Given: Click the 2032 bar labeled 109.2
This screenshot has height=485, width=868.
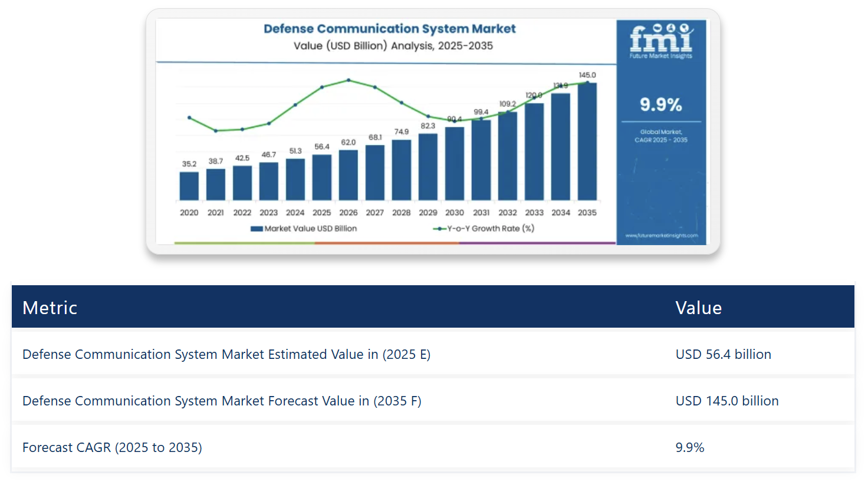Looking at the screenshot, I should coord(507,157).
